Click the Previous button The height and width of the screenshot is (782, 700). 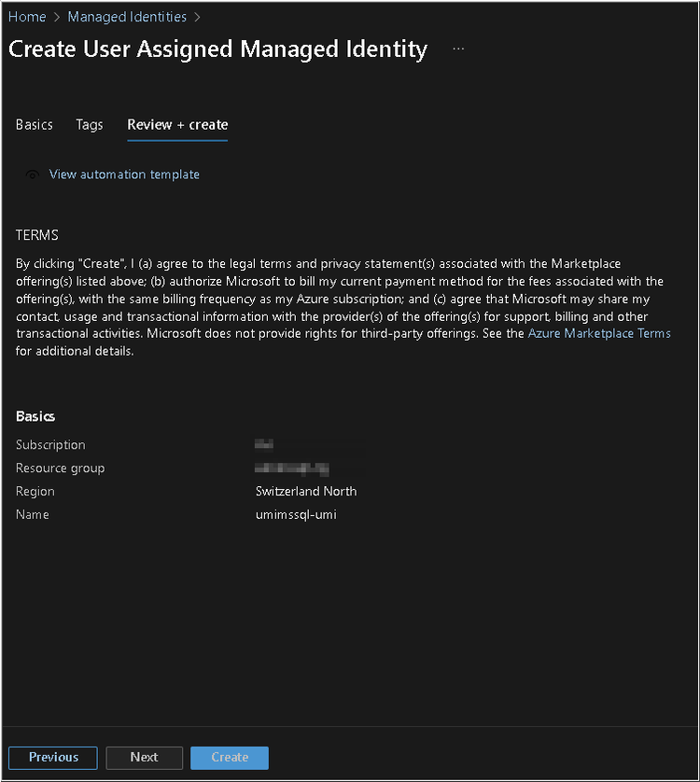[x=53, y=758]
